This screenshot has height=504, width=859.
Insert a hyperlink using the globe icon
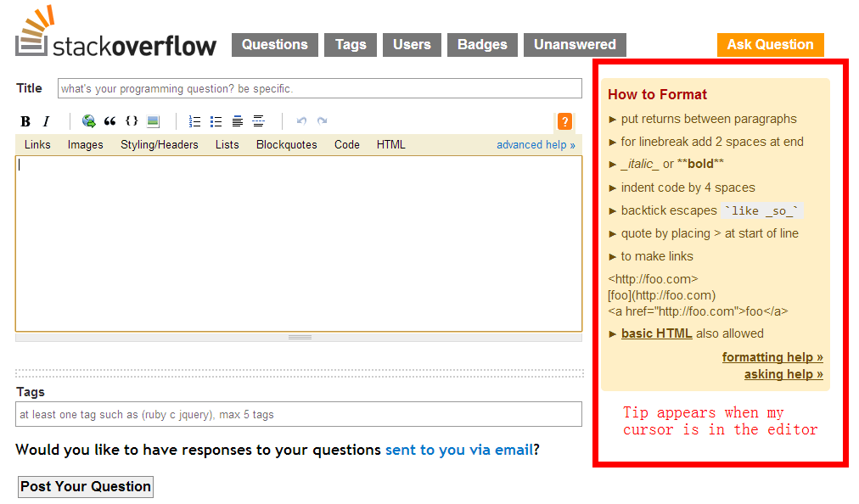pyautogui.click(x=88, y=121)
